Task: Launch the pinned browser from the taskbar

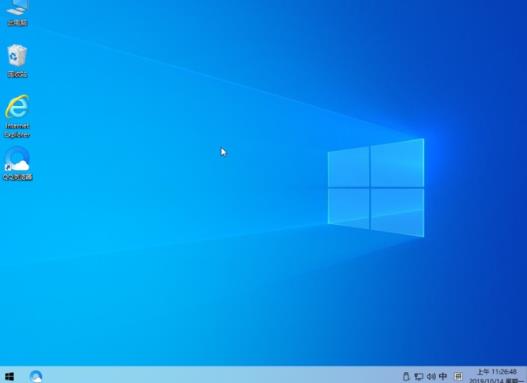Action: pos(36,376)
